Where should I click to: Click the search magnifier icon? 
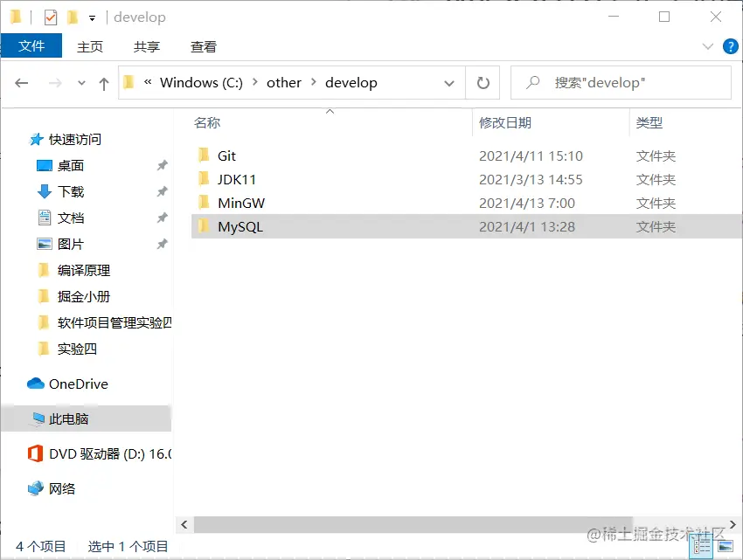tap(533, 83)
